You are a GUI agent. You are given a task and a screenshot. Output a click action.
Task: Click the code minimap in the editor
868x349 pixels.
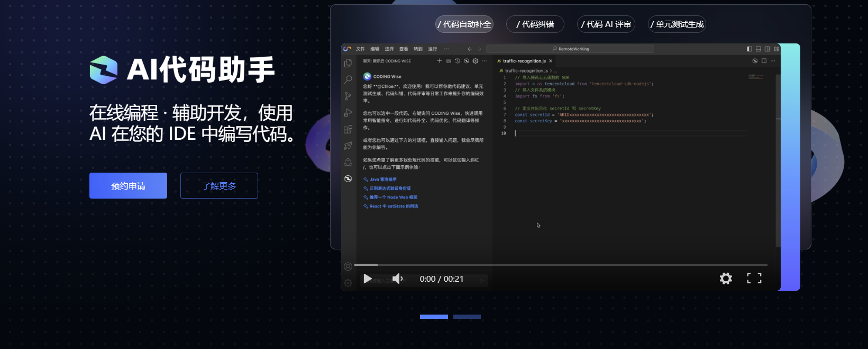click(x=756, y=77)
